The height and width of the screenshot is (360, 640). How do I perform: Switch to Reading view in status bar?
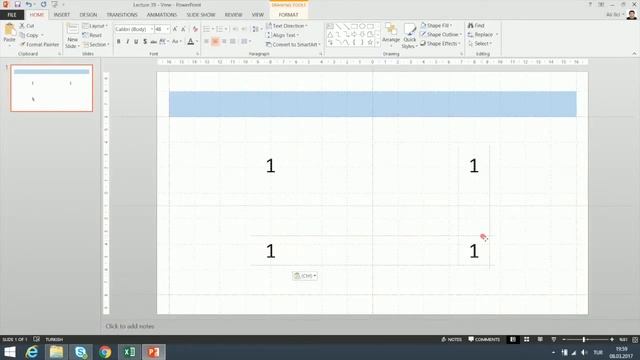pos(540,339)
